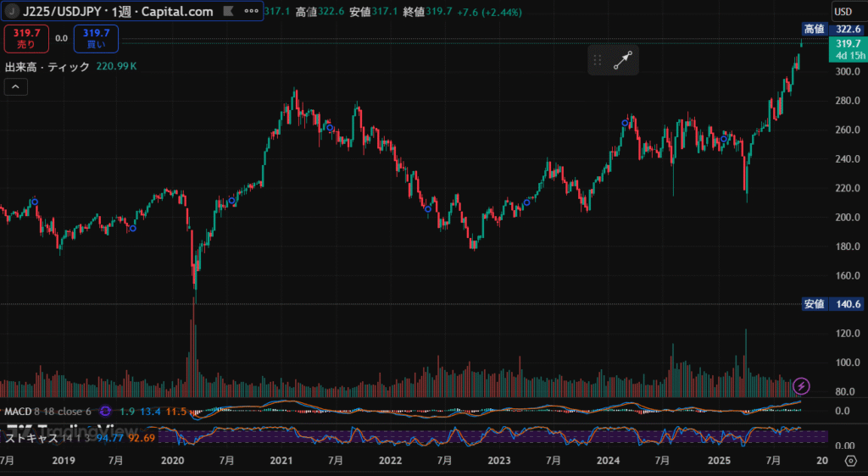
Task: Click the flag icon next to Capital.com
Action: point(227,11)
